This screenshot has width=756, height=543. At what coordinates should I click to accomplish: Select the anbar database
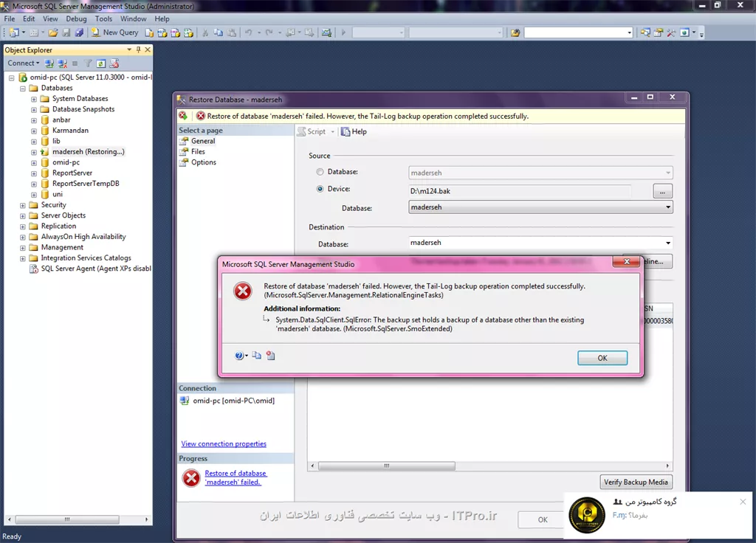61,120
